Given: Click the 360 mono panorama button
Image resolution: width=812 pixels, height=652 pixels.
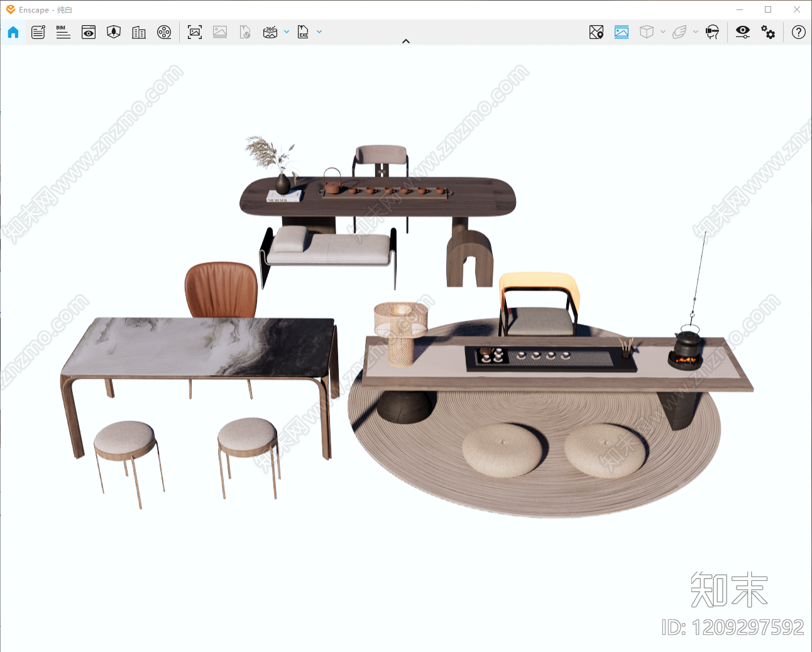Looking at the screenshot, I should [270, 32].
